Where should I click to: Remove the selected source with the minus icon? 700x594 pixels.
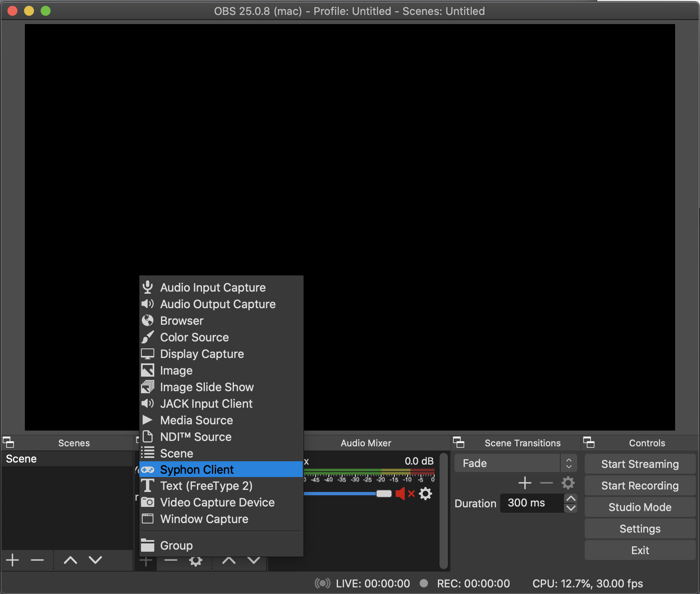click(x=171, y=561)
